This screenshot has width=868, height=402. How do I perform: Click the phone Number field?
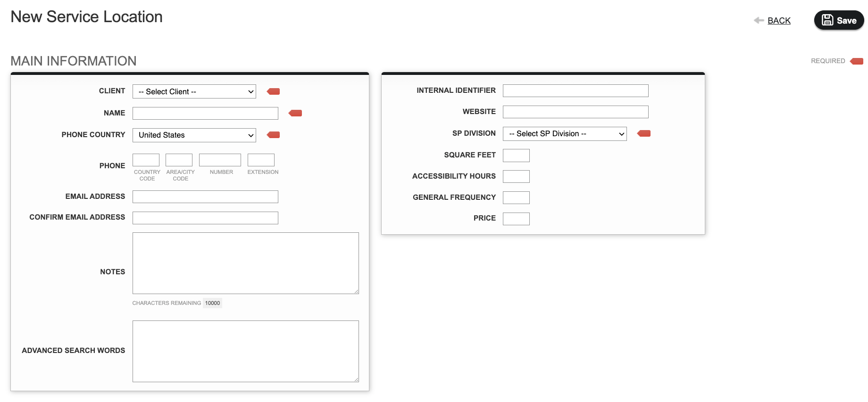coord(220,160)
